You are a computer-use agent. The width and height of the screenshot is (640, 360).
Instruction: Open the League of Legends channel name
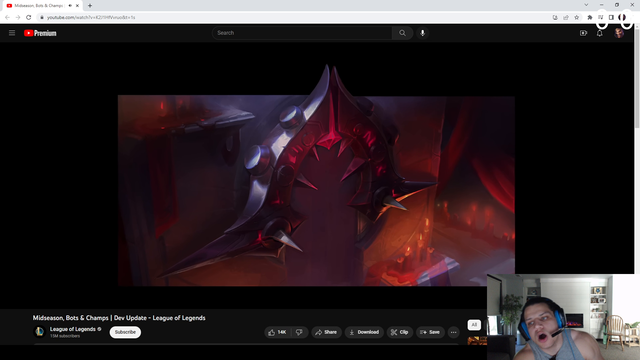pyautogui.click(x=73, y=329)
